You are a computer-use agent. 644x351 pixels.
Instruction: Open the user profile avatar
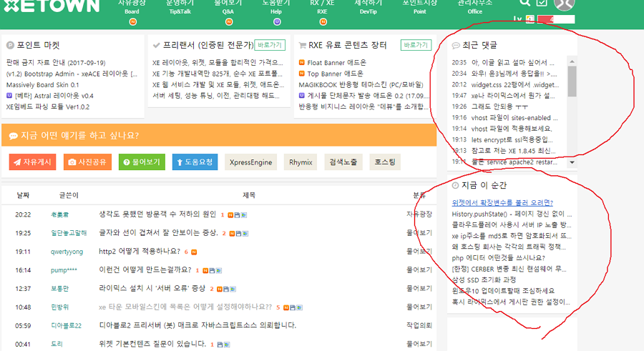565,4
